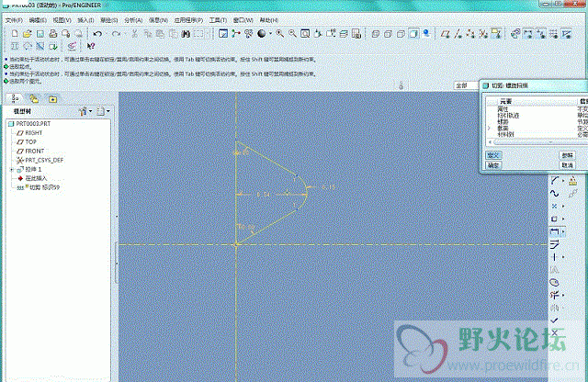Toggle datum planes display
This screenshot has width=588, height=382.
pos(445,34)
